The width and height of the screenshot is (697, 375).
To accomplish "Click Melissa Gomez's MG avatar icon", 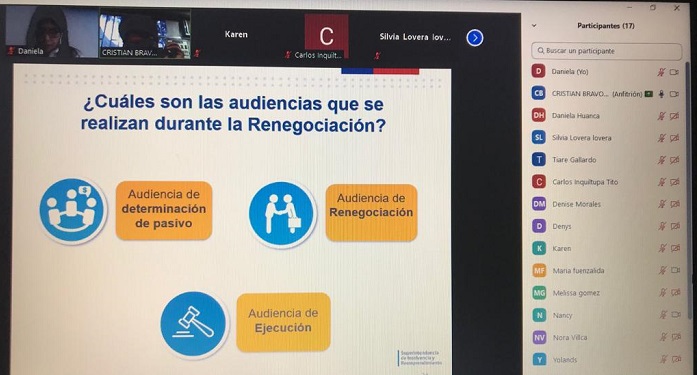I will pyautogui.click(x=539, y=293).
